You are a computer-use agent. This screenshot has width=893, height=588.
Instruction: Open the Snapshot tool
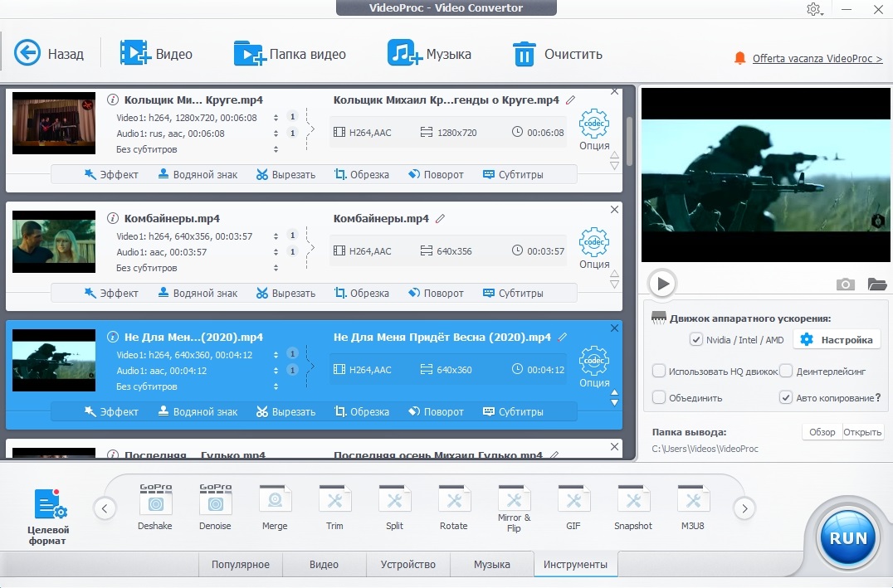click(633, 508)
